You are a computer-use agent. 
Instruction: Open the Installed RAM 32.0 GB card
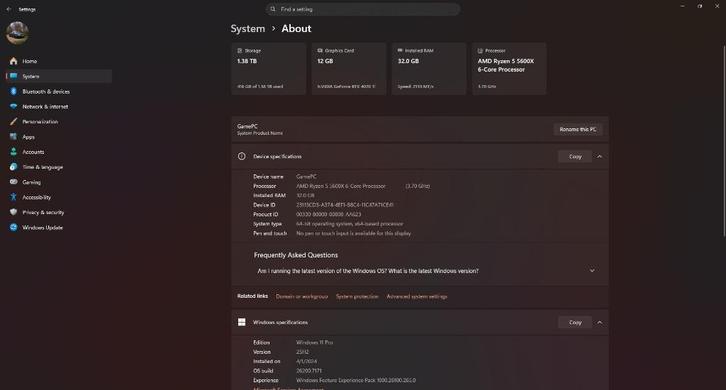[429, 69]
